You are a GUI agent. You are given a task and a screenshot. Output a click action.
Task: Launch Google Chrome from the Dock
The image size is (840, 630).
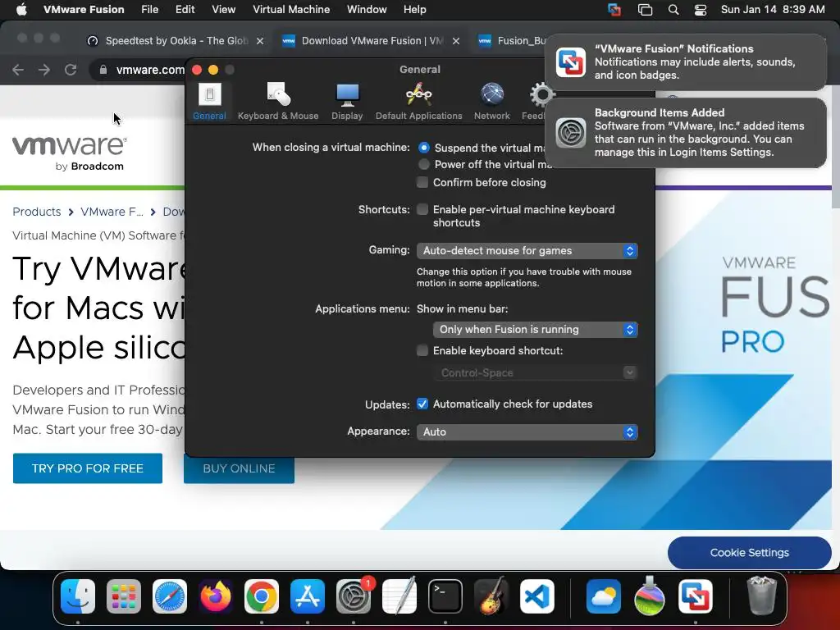pyautogui.click(x=262, y=596)
